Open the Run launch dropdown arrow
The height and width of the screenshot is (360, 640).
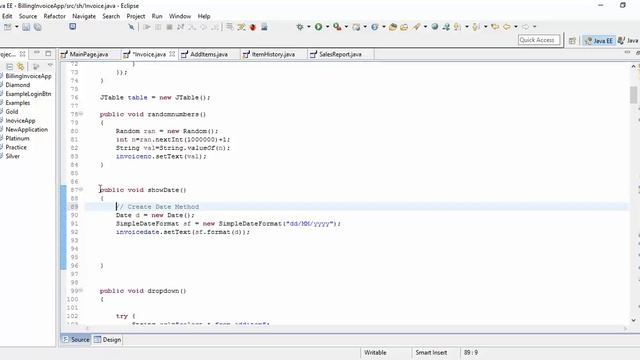tap(327, 27)
